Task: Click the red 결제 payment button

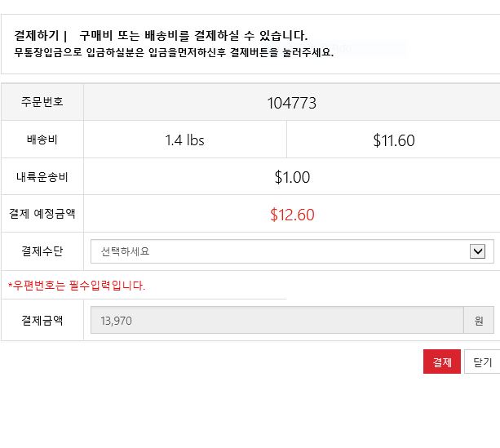Action: [442, 362]
